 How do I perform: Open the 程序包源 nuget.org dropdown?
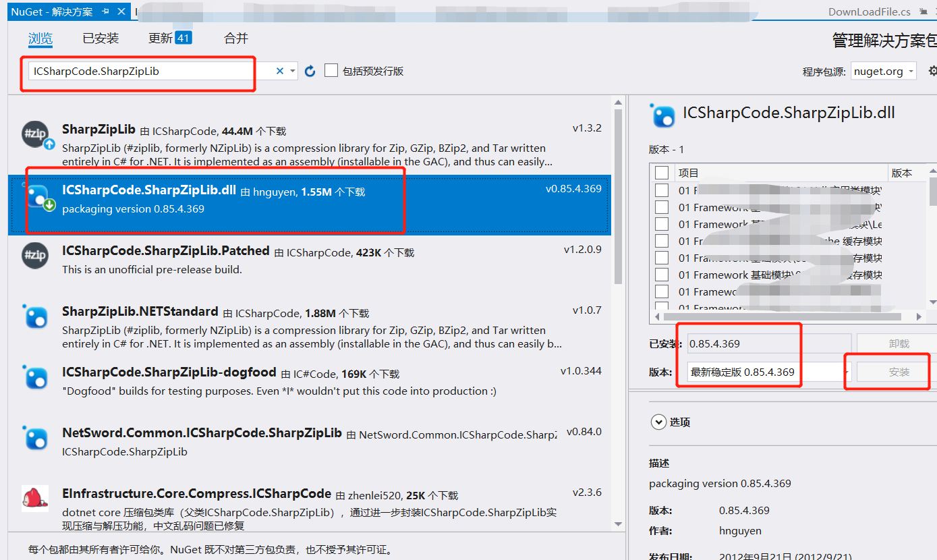(884, 71)
